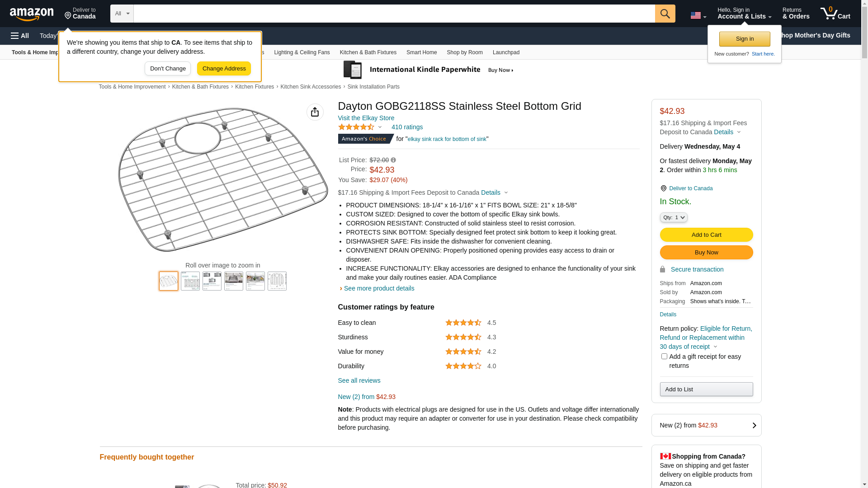Check the gift receipt checkbox
Viewport: 868px width, 488px height.
(x=664, y=357)
